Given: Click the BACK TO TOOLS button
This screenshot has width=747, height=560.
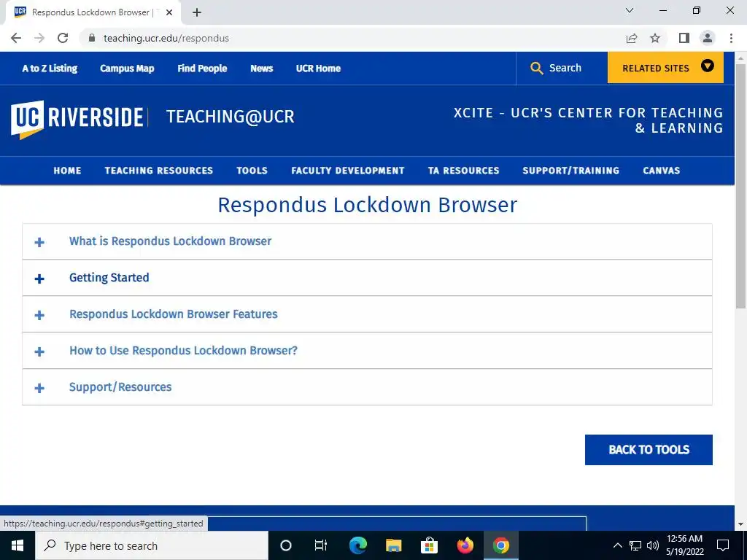Looking at the screenshot, I should click(649, 449).
